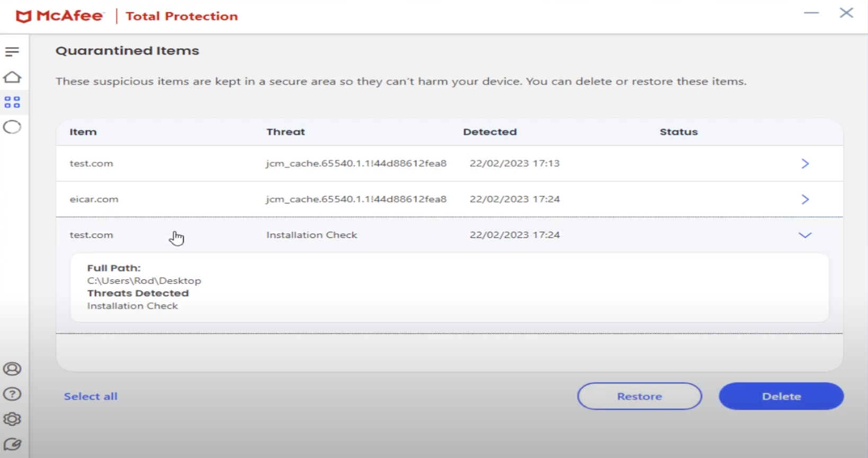Open the apps grid icon in sidebar

point(12,102)
